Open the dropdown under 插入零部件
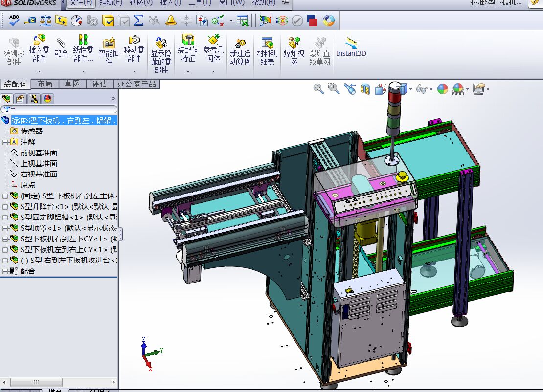The image size is (543, 392). tap(39, 71)
